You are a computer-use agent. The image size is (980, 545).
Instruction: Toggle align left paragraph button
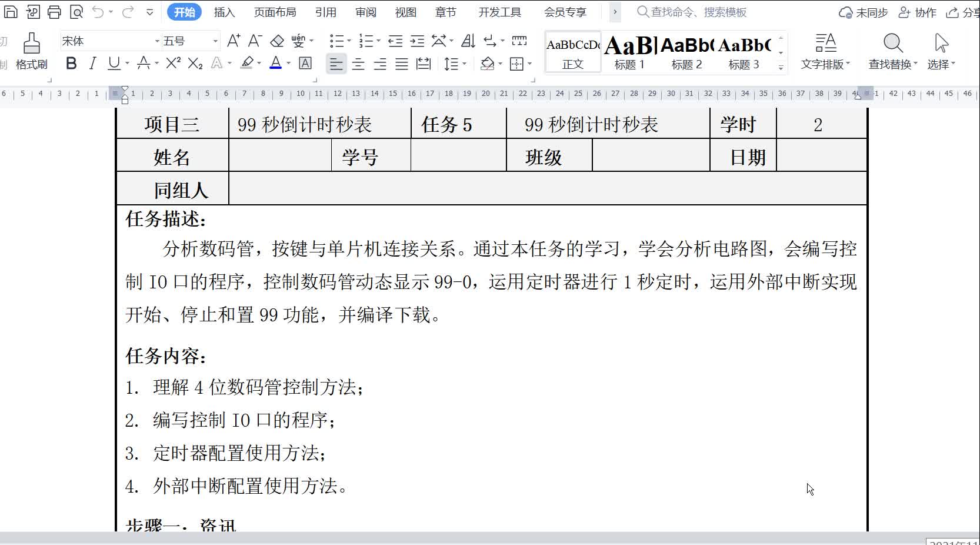336,64
